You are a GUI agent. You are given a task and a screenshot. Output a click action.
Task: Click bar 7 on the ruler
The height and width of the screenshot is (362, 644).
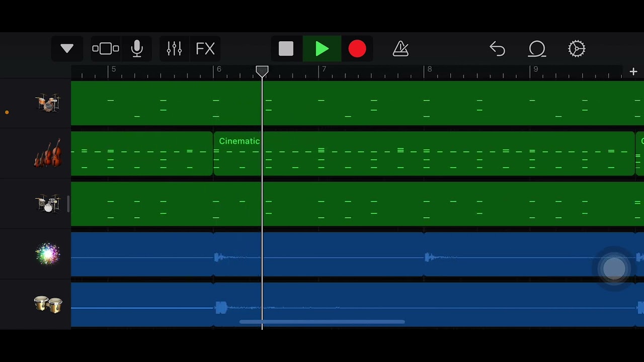(x=324, y=69)
